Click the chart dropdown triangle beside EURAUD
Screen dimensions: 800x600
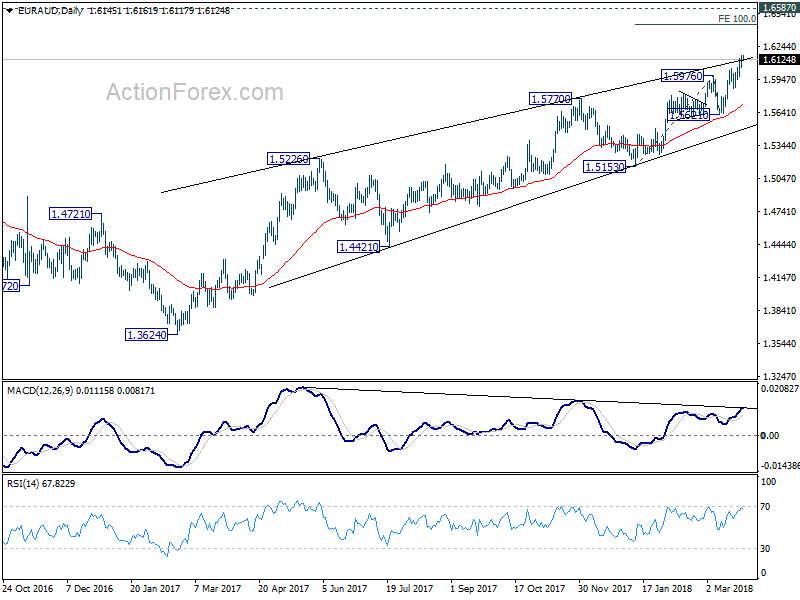point(10,11)
